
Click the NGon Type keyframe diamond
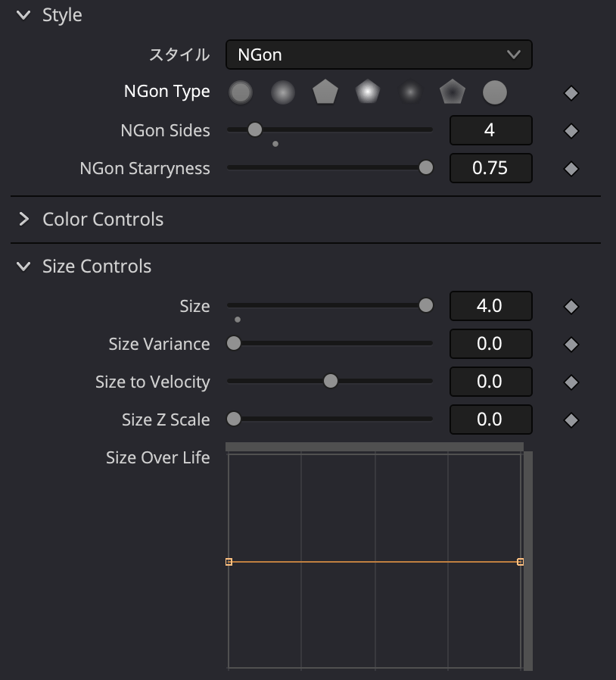click(x=571, y=93)
